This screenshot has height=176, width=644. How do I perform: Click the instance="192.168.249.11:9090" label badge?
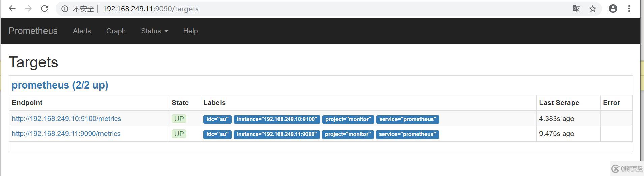(277, 134)
